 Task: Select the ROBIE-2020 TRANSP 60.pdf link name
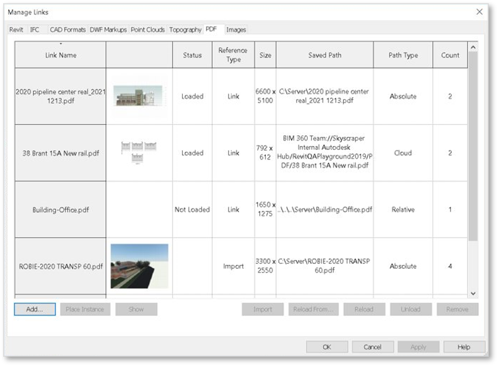[60, 266]
